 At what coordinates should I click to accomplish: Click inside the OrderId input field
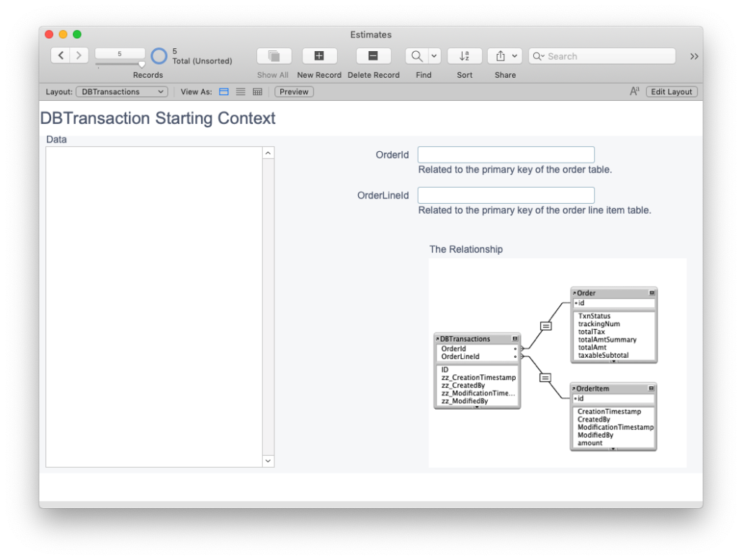pyautogui.click(x=505, y=154)
